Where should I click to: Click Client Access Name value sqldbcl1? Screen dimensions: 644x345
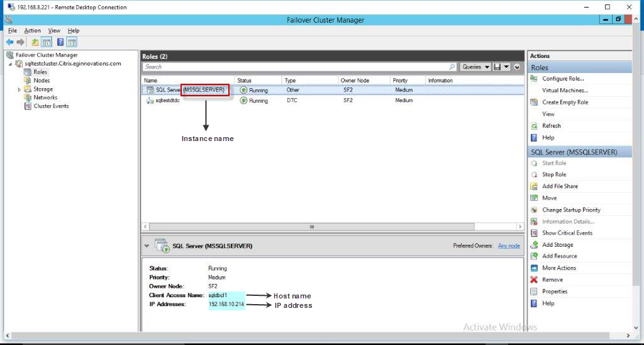pyautogui.click(x=218, y=295)
